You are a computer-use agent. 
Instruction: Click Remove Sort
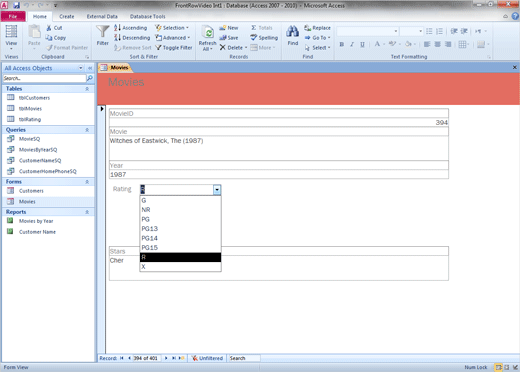[133, 48]
